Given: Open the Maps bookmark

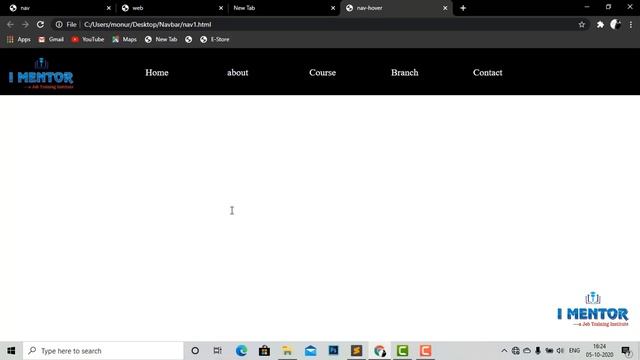Looking at the screenshot, I should [124, 39].
